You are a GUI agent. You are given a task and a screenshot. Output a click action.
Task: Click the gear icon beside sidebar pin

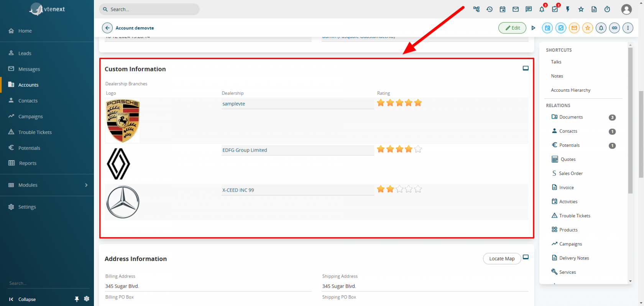(x=87, y=299)
